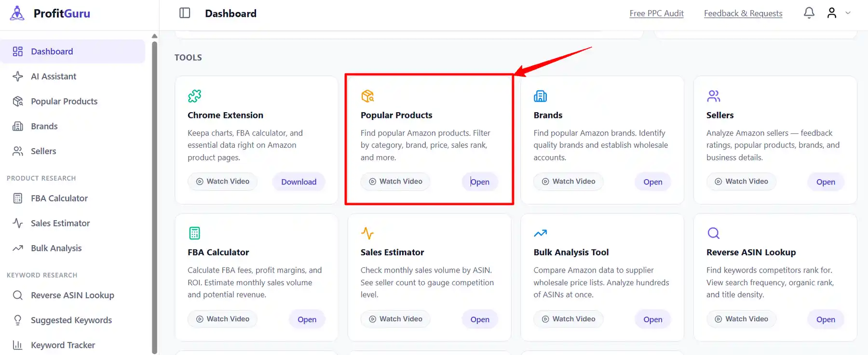Image resolution: width=868 pixels, height=355 pixels.
Task: Click the Sellers card people icon
Action: pyautogui.click(x=713, y=96)
